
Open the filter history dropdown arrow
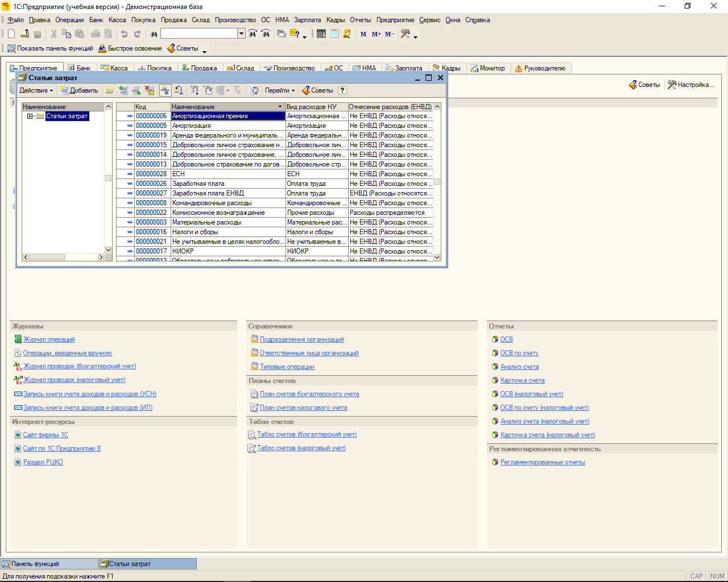coord(227,90)
